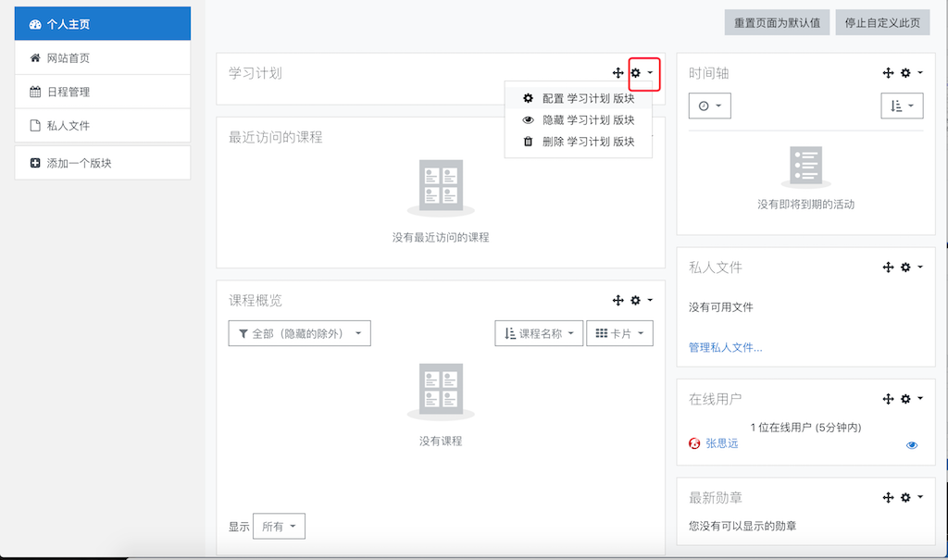This screenshot has width=948, height=560.
Task: Click move icon of 最新勋章 block
Action: click(888, 498)
